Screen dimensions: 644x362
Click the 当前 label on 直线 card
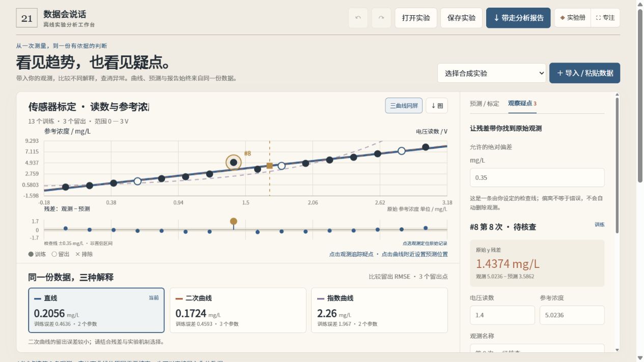pos(154,298)
